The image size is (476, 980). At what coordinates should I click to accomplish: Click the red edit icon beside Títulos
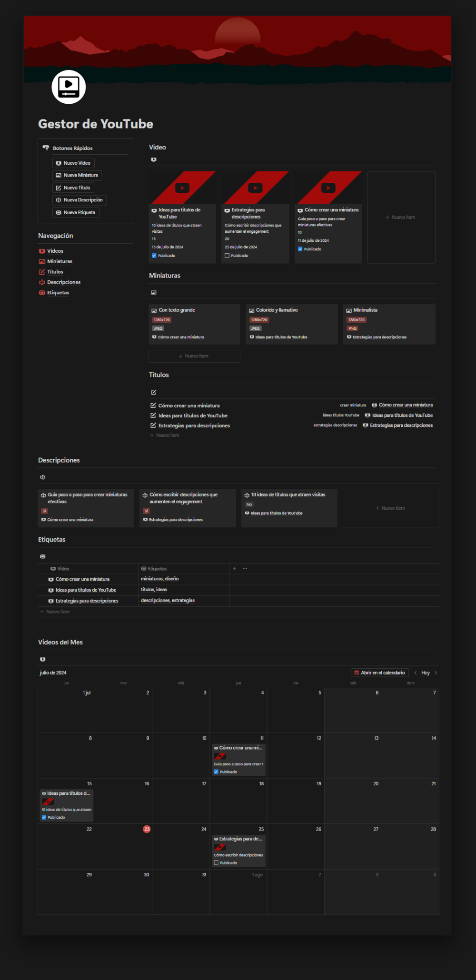pyautogui.click(x=42, y=272)
